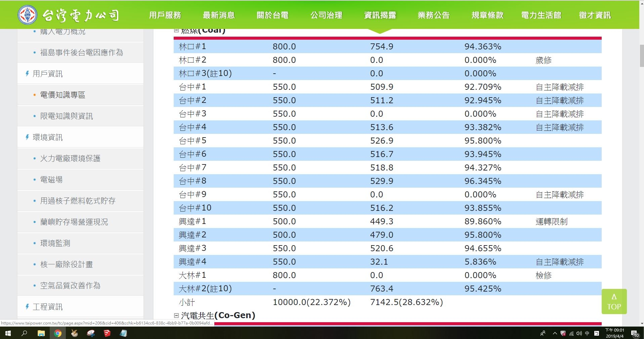Click the 林口#3(註10) row name
Screen dimensions: 644x339
[x=205, y=73]
